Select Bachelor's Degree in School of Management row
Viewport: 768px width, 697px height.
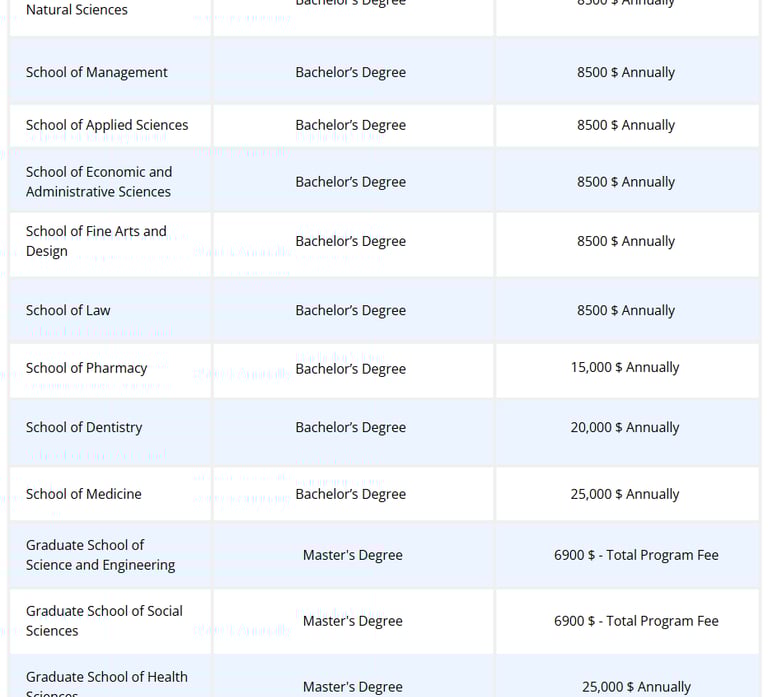tap(351, 72)
